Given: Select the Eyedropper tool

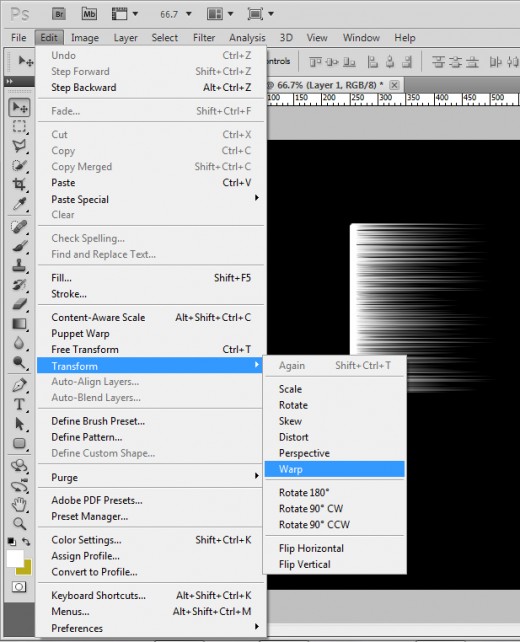Looking at the screenshot, I should 19,204.
